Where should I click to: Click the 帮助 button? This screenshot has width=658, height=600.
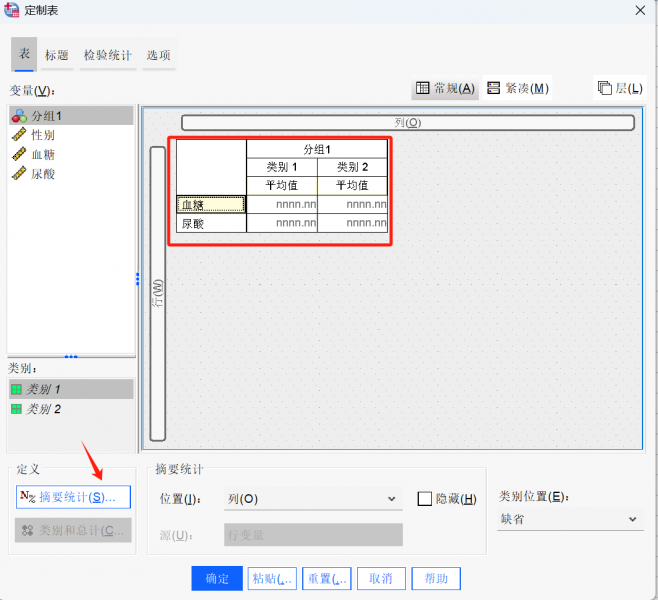tap(436, 579)
